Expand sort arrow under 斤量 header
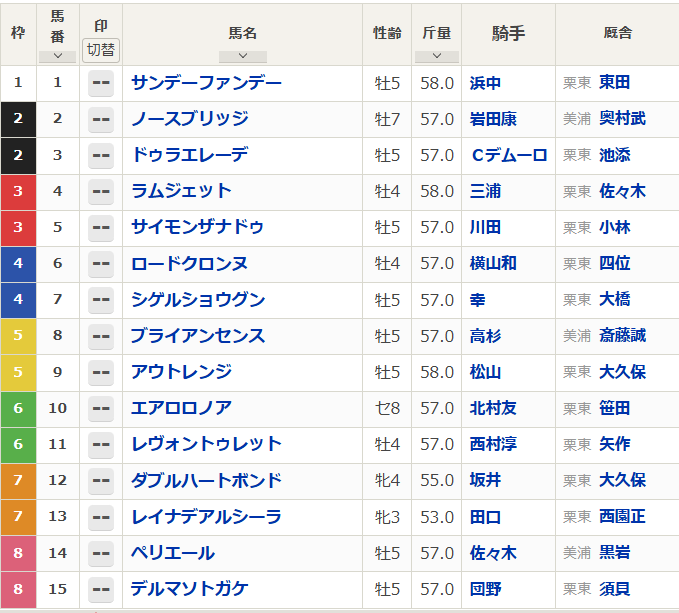Screen dimensions: 679x613 tap(436, 57)
